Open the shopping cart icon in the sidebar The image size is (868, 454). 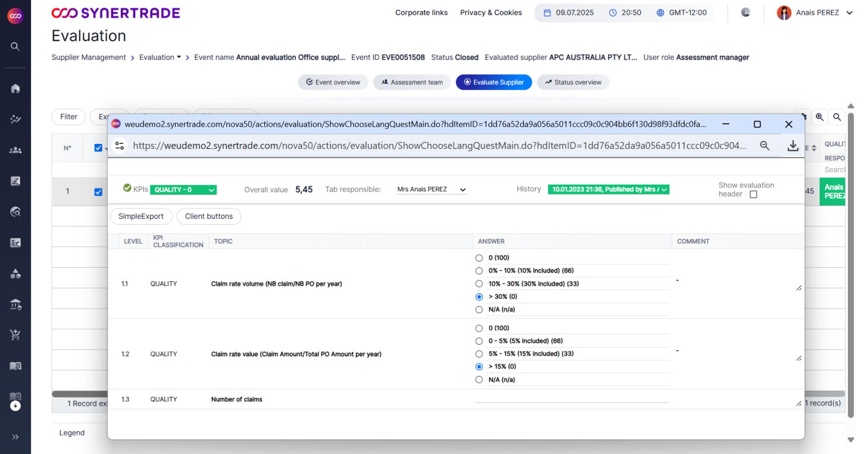pos(15,335)
